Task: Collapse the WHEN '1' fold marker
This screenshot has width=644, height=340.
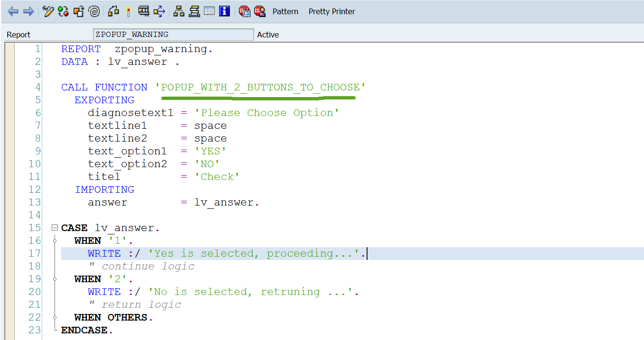Action: (54, 240)
